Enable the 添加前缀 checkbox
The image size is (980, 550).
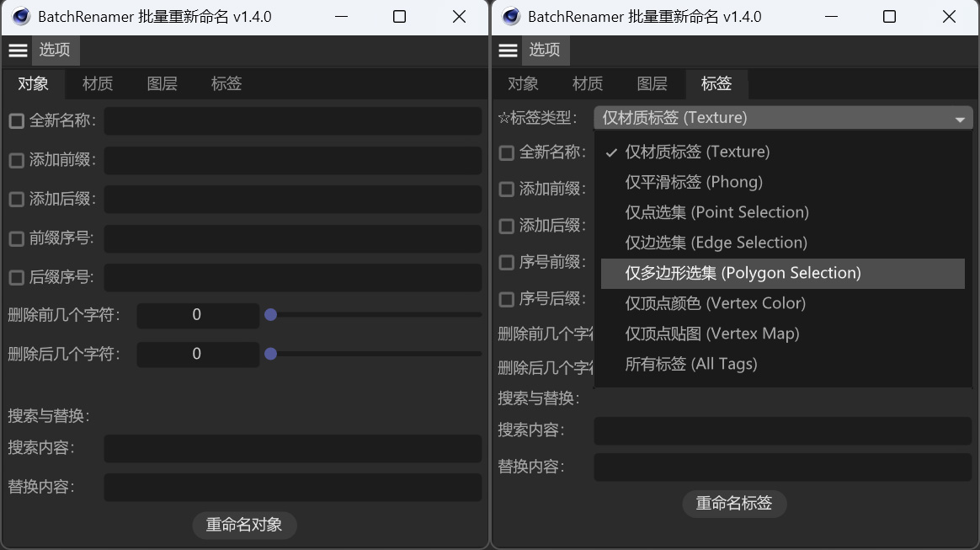click(15, 160)
